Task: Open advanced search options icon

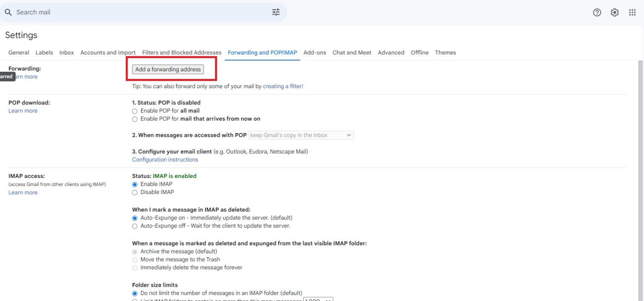Action: (x=275, y=12)
